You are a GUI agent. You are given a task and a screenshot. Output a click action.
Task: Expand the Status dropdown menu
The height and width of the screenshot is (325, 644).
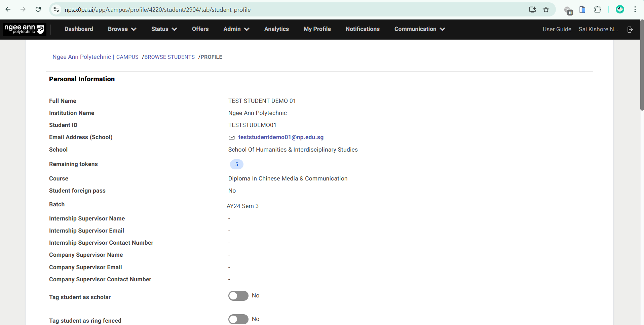164,29
